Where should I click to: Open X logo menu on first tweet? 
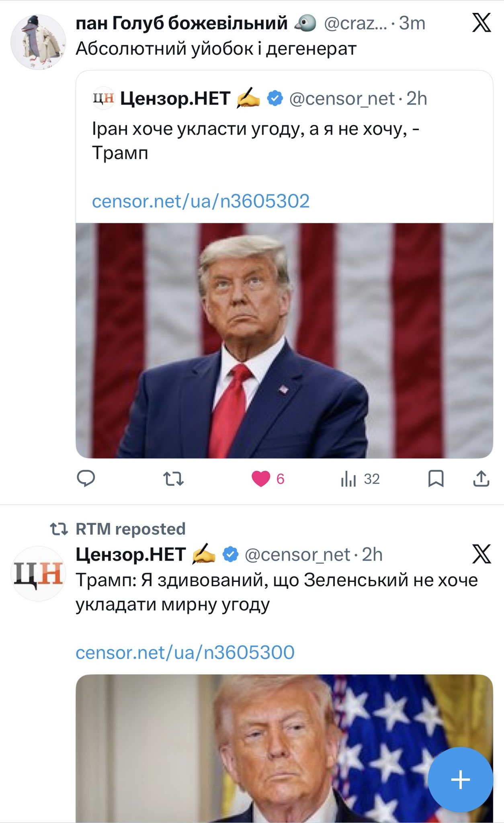click(481, 23)
